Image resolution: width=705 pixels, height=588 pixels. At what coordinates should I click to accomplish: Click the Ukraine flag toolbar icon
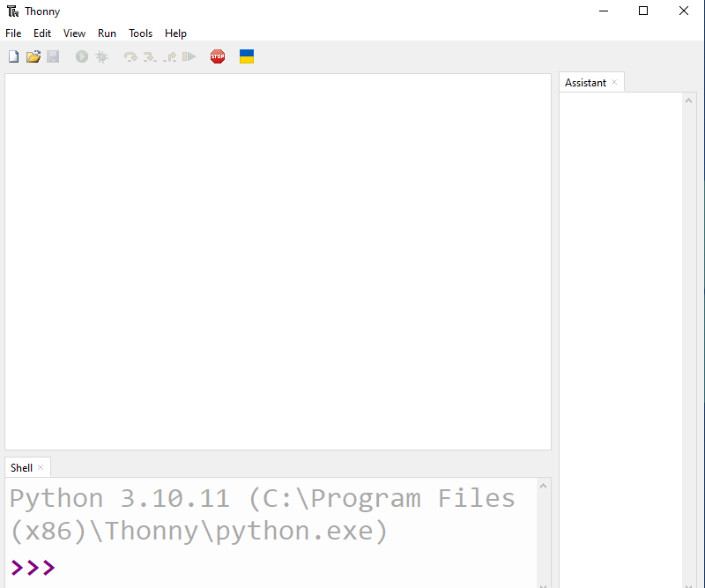[x=247, y=56]
